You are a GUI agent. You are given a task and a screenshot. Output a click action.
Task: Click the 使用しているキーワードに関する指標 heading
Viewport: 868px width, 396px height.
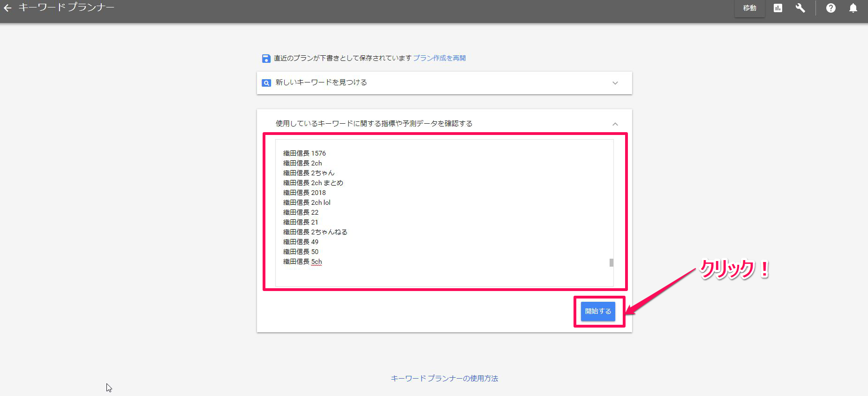pyautogui.click(x=374, y=123)
